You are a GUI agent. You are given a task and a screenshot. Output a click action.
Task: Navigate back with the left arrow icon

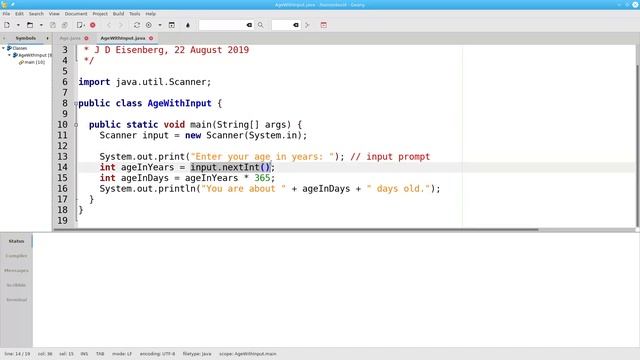[x=109, y=25]
